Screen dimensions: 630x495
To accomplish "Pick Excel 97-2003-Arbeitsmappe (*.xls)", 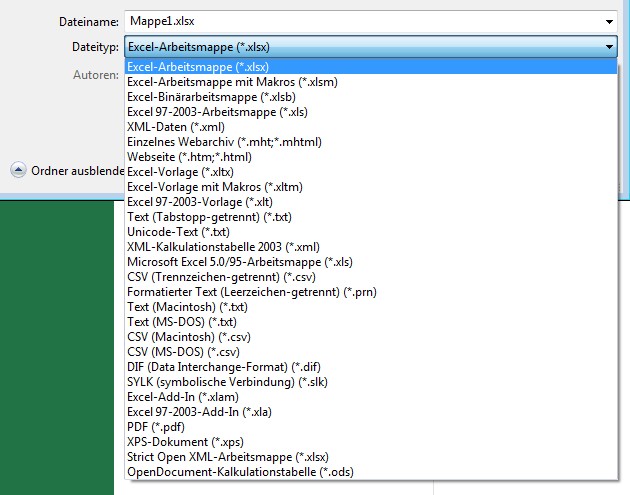I will pos(371,112).
